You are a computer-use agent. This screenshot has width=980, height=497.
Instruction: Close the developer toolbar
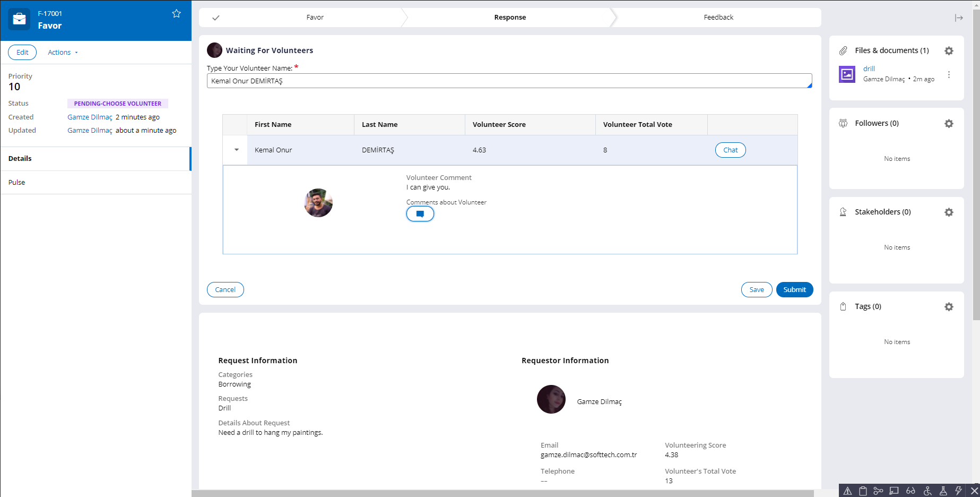974,491
